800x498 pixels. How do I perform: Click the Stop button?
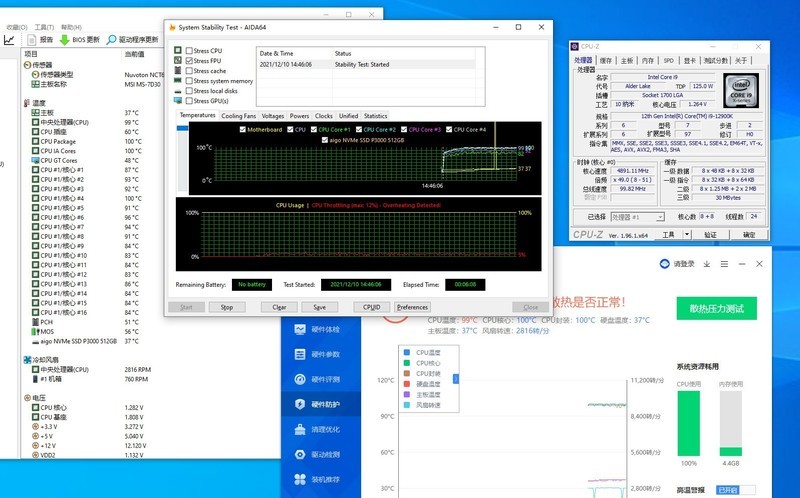227,307
